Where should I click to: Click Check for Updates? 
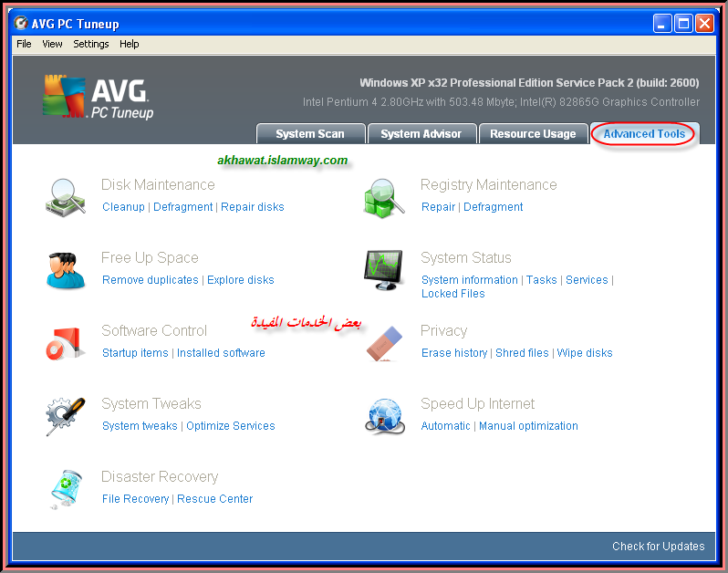coord(658,546)
